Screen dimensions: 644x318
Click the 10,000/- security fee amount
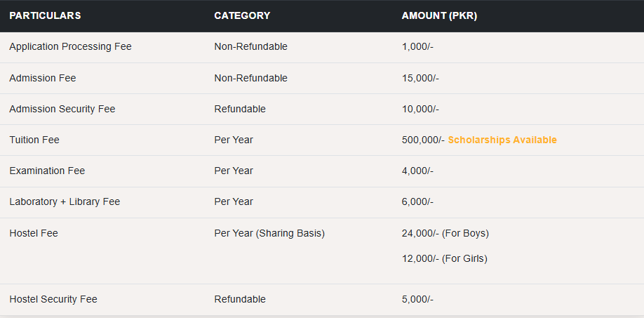point(420,109)
